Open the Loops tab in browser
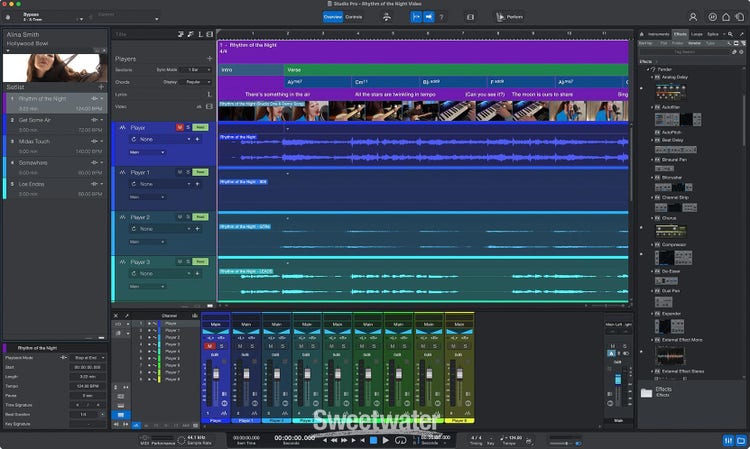750x449 pixels. pos(697,34)
